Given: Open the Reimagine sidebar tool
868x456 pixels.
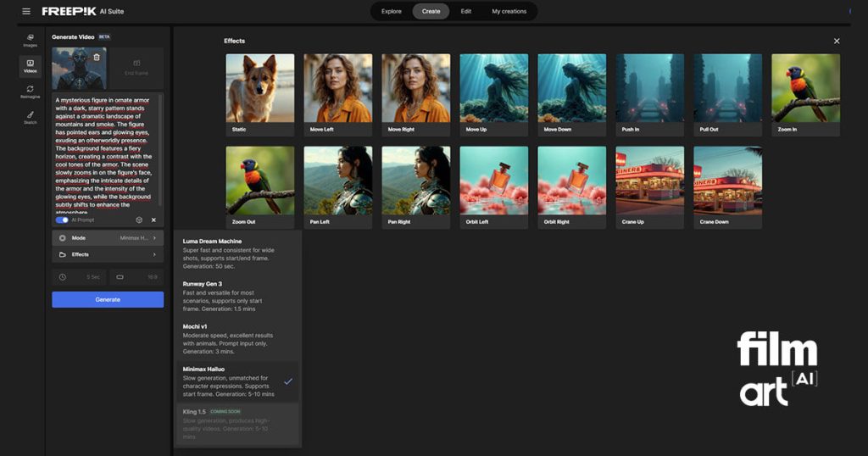Looking at the screenshot, I should [31, 92].
